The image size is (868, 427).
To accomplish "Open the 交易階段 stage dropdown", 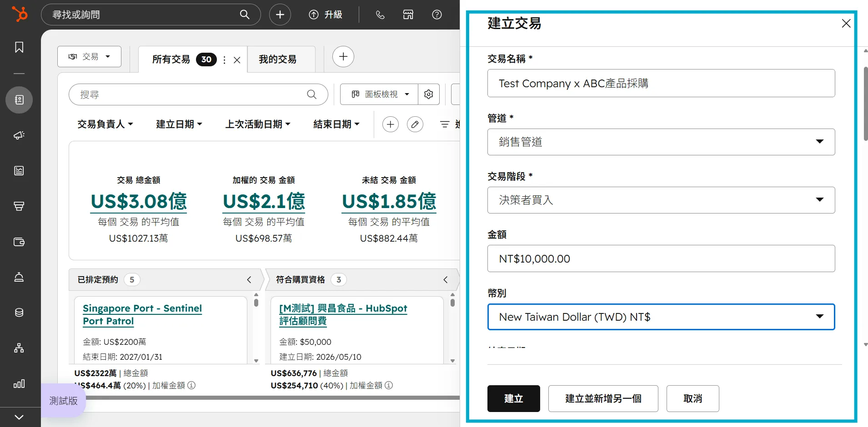I will tap(661, 200).
